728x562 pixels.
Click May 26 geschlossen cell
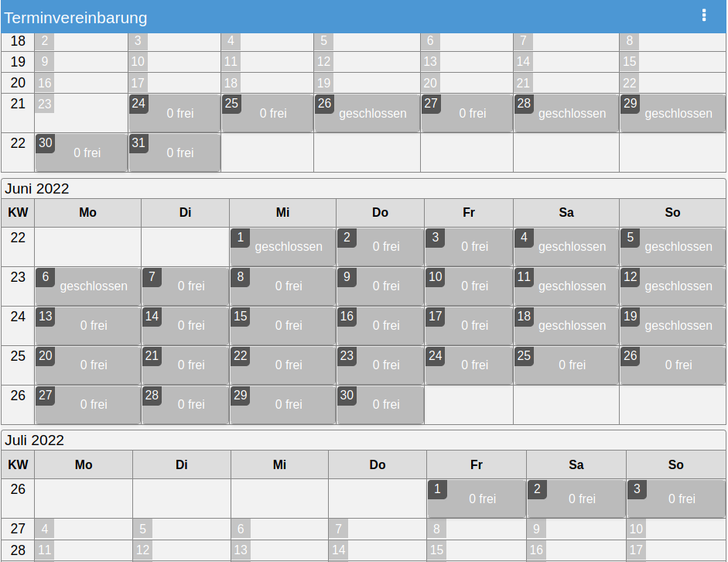tap(367, 114)
